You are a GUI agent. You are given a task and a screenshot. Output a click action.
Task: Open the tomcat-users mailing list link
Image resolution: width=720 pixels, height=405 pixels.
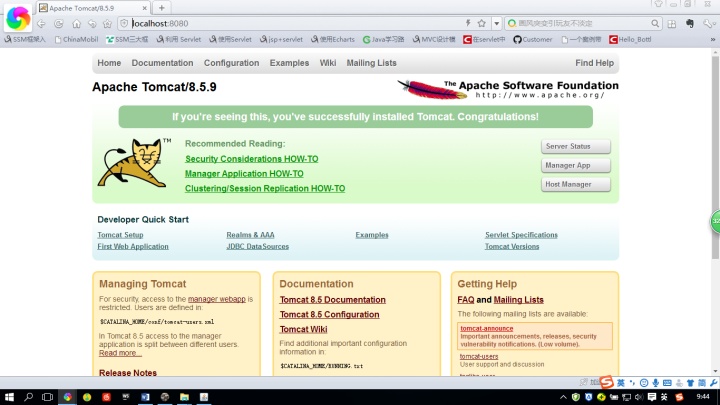(x=479, y=356)
